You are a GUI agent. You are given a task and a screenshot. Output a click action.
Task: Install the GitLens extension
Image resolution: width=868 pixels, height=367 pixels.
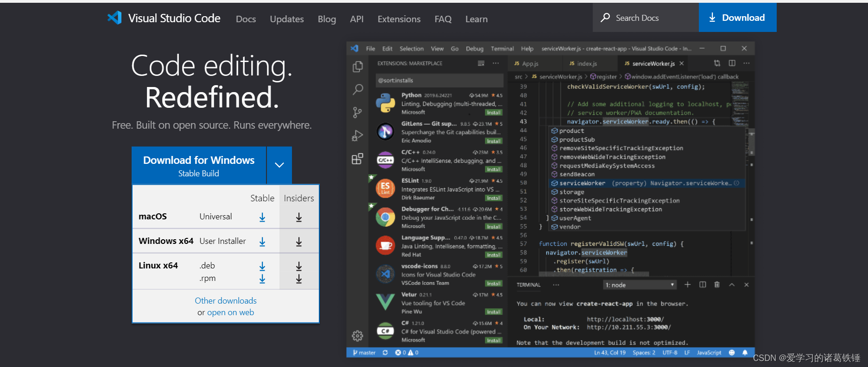click(x=494, y=141)
